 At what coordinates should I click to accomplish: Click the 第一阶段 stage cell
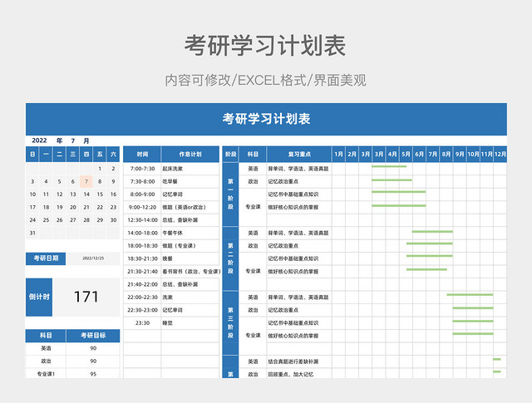231,194
